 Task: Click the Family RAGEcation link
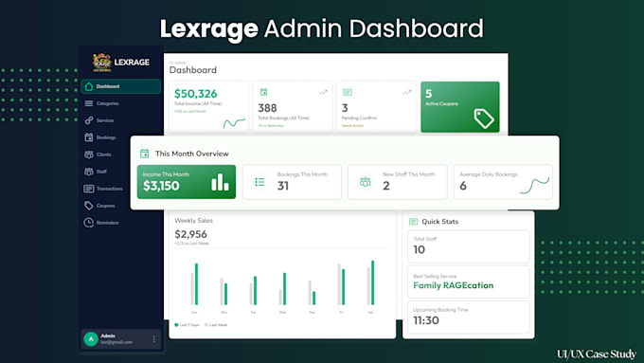click(x=453, y=285)
